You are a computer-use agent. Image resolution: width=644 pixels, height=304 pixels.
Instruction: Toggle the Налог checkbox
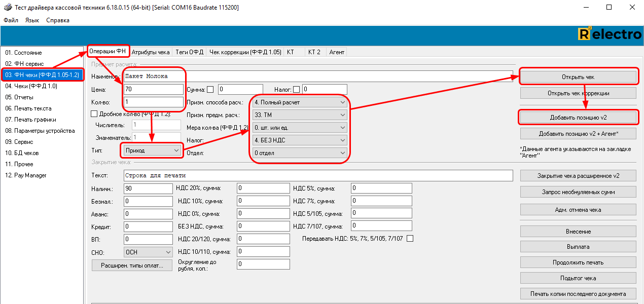[297, 90]
